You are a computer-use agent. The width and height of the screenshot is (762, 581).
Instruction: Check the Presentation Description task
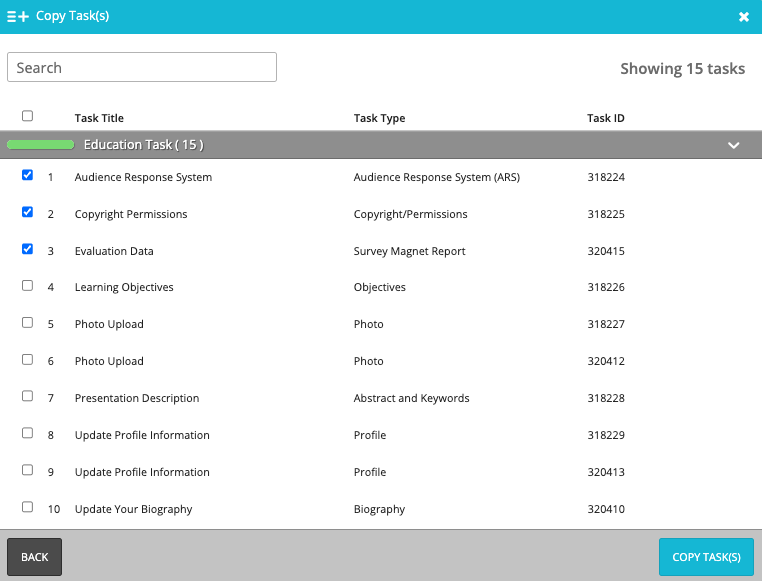coord(28,396)
